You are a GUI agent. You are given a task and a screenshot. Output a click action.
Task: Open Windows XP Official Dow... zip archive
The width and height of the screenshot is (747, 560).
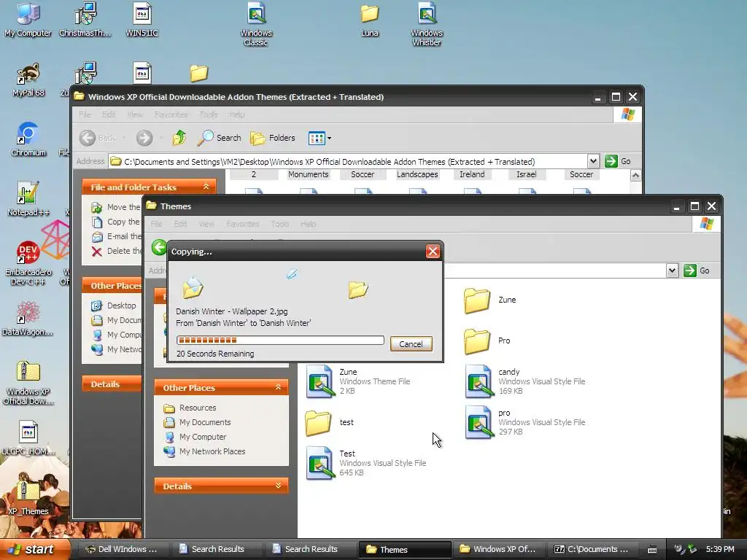point(28,382)
